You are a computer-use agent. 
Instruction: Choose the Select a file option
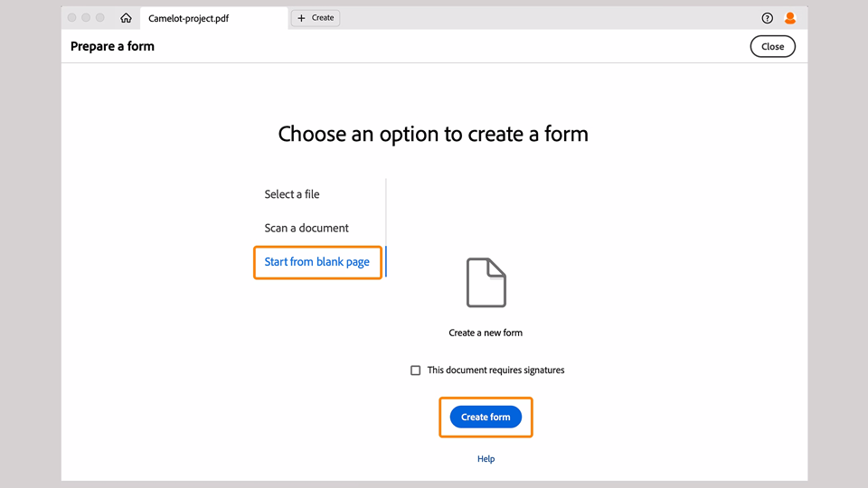292,194
